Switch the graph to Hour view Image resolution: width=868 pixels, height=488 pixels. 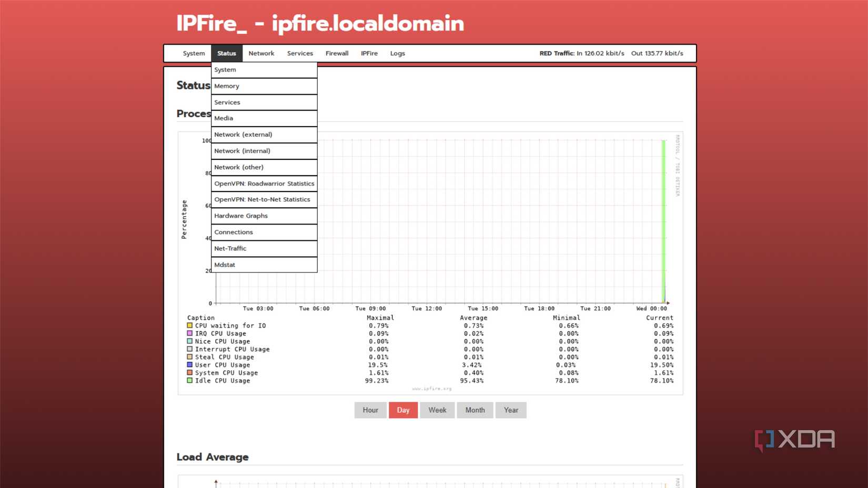point(370,410)
